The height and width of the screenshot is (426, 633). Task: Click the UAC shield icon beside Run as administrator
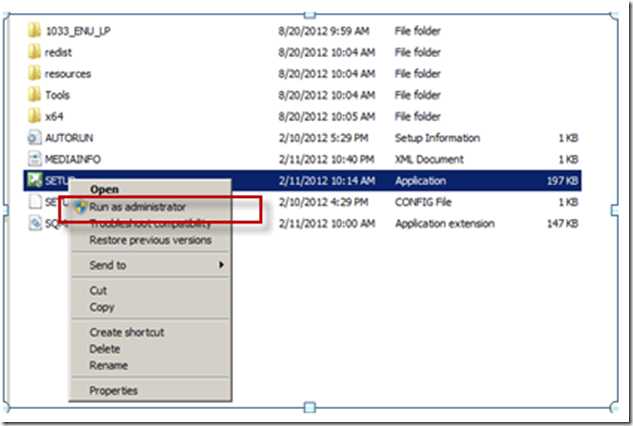pos(81,207)
